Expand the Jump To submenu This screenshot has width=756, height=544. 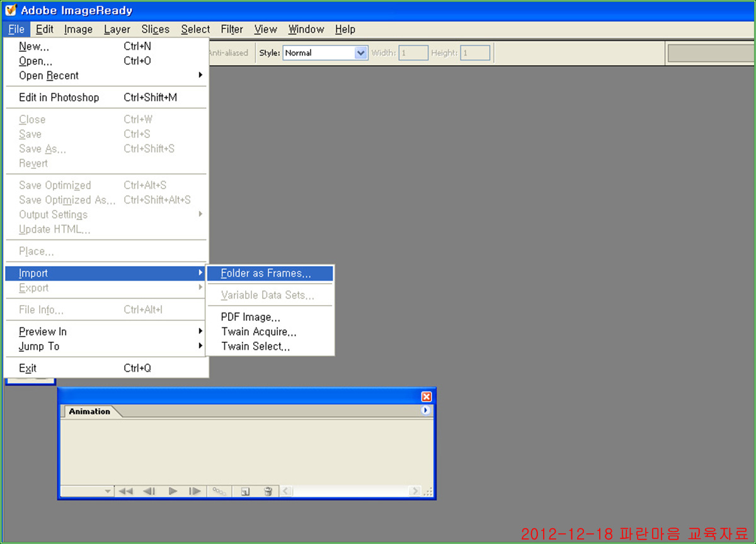(106, 346)
